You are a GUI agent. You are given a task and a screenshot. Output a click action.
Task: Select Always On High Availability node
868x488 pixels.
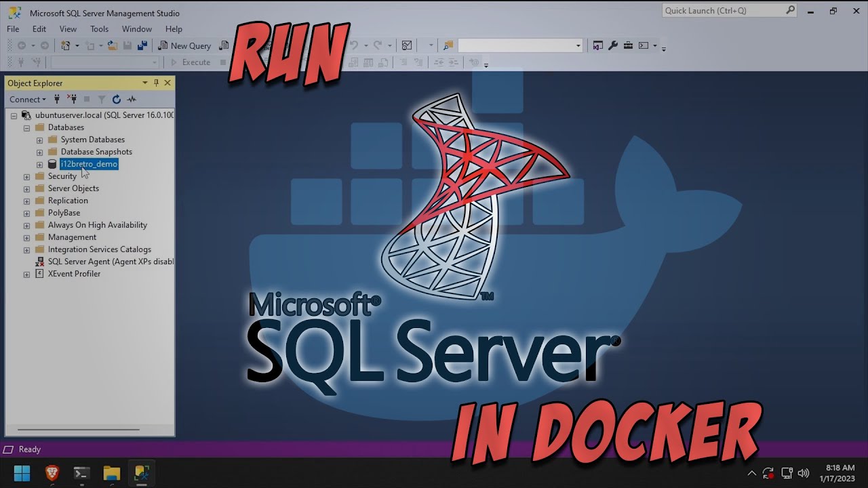click(x=97, y=225)
